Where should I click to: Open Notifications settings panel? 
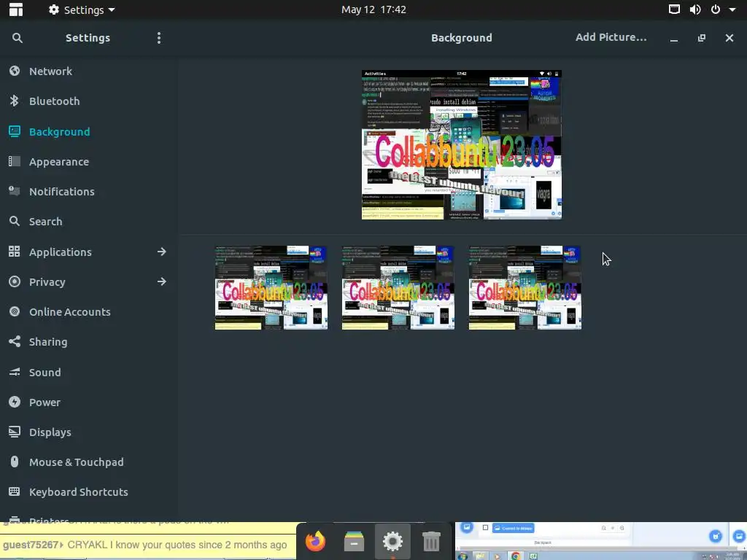pyautogui.click(x=62, y=192)
